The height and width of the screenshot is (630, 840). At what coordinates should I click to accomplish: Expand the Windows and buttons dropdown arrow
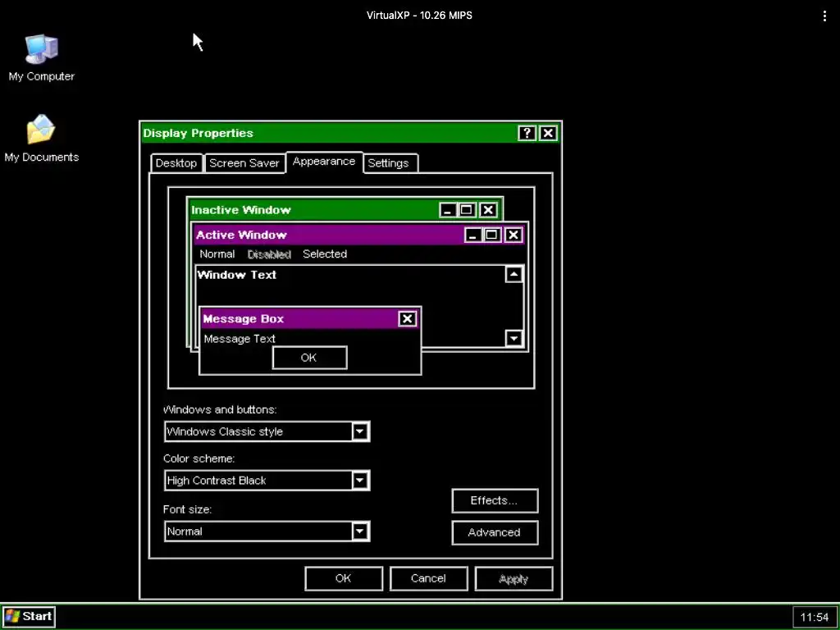[x=360, y=431]
